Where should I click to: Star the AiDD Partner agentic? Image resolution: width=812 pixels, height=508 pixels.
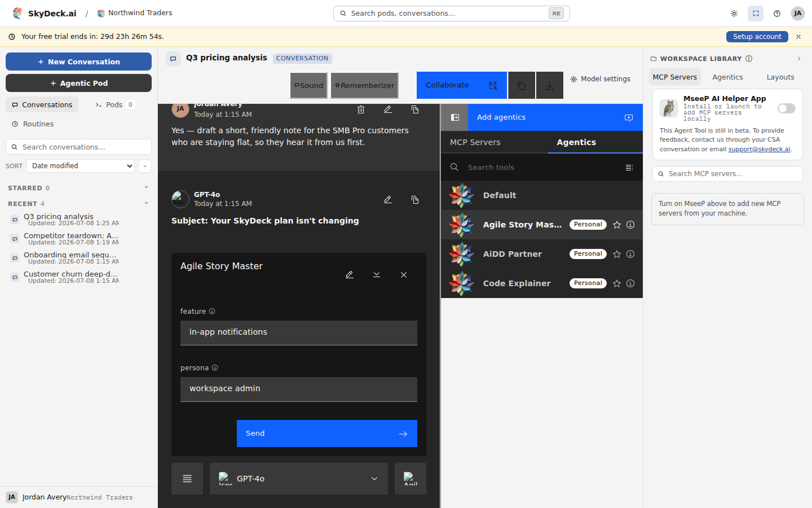point(617,254)
